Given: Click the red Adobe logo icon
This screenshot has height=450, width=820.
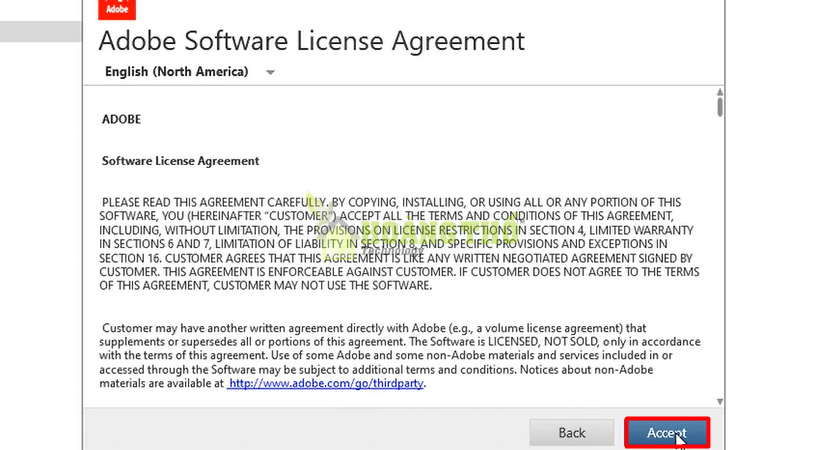Looking at the screenshot, I should click(x=117, y=9).
